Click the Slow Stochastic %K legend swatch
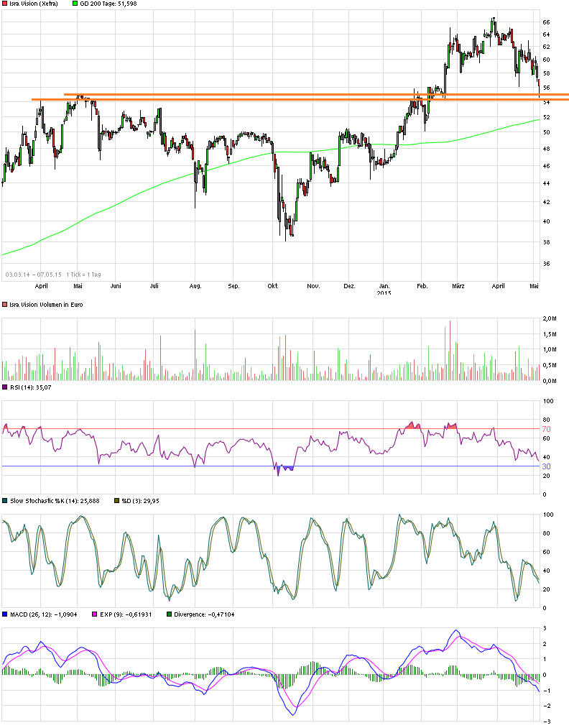The image size is (569, 728). [x=5, y=500]
